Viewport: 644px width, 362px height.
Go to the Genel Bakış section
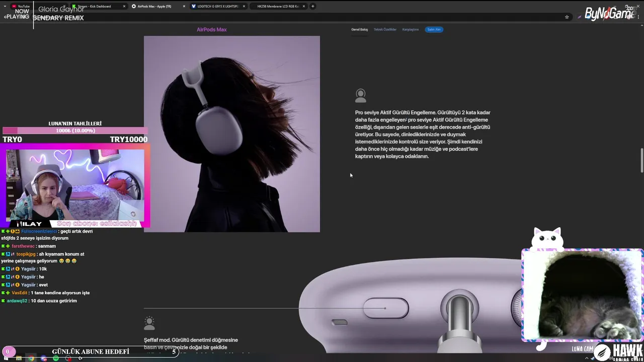pos(359,30)
